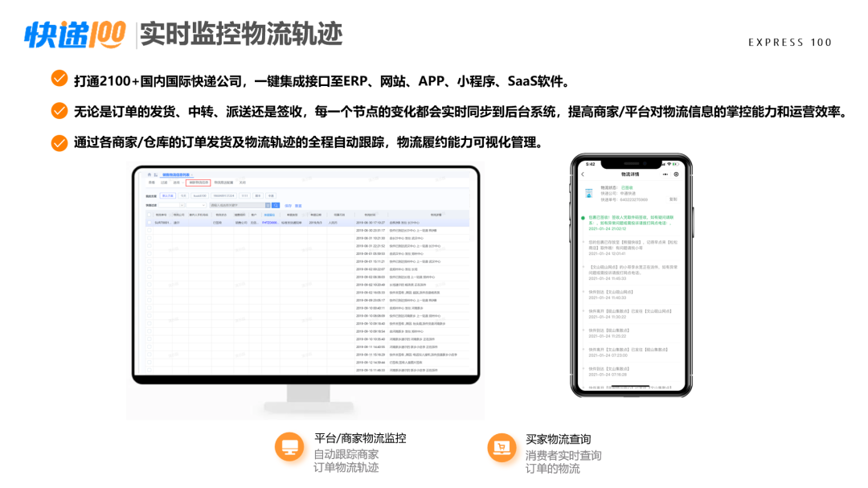
Task: Click the 买家物流查询 caption
Action: 558,439
